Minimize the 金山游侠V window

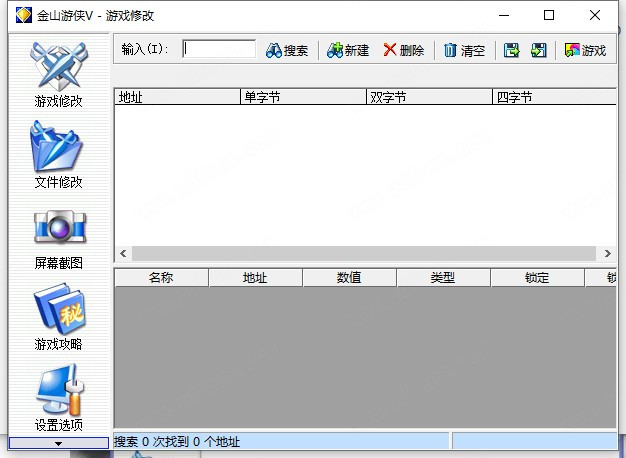(504, 15)
